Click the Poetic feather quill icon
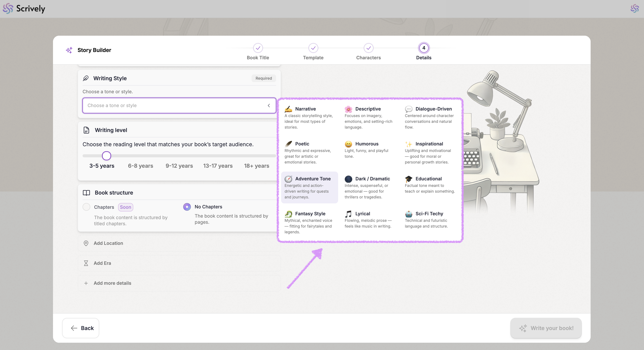 pyautogui.click(x=288, y=144)
